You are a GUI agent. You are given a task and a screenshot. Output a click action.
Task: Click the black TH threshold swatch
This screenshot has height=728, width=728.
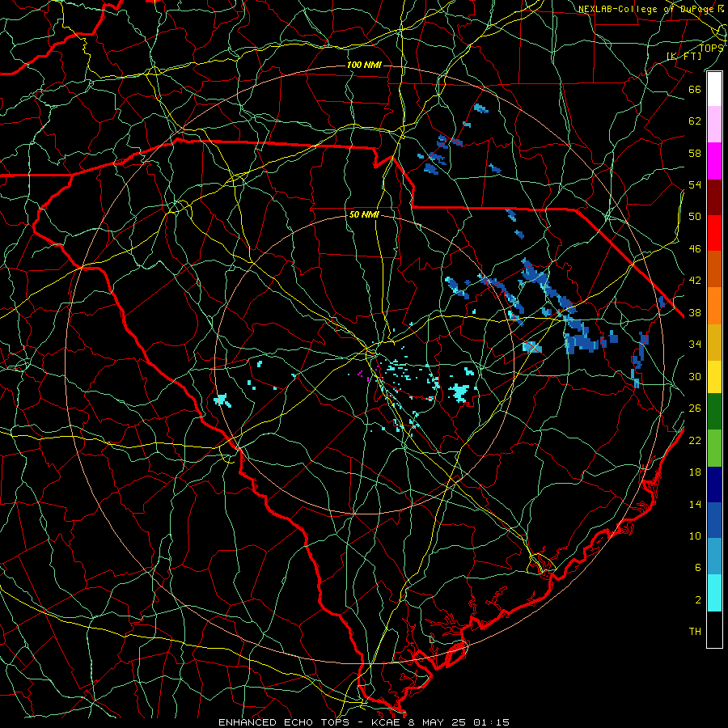[714, 629]
